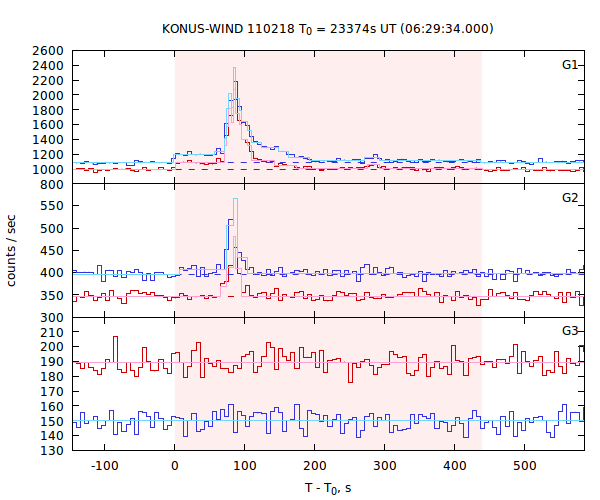Click G1 y-axis tick label 2600
The width and height of the screenshot is (600, 500).
pyautogui.click(x=48, y=51)
